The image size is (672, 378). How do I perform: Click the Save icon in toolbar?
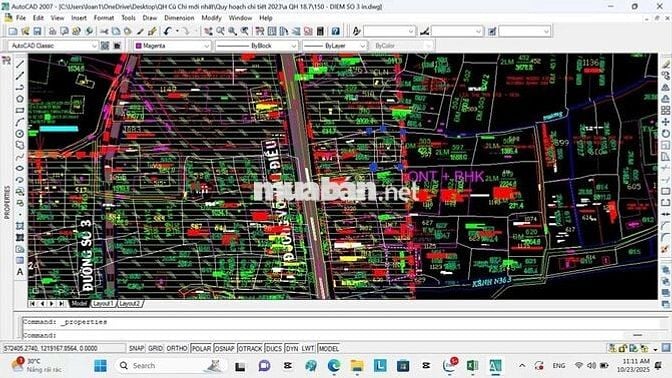pos(37,31)
